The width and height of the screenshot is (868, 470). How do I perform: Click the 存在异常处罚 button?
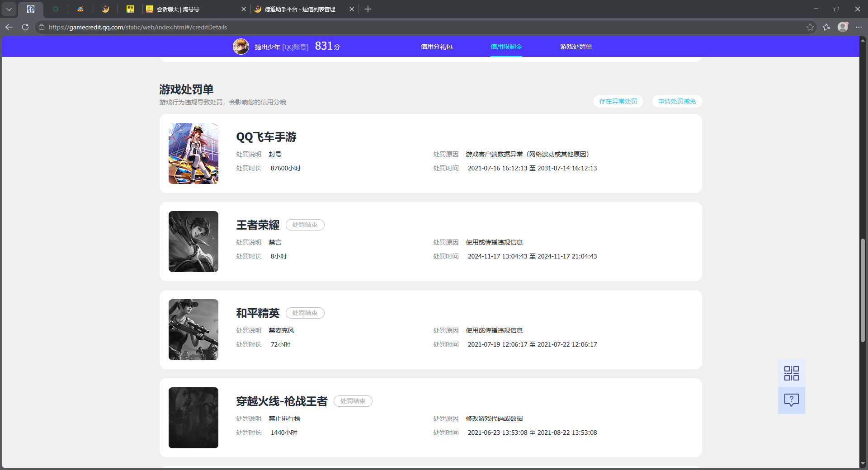click(x=618, y=101)
